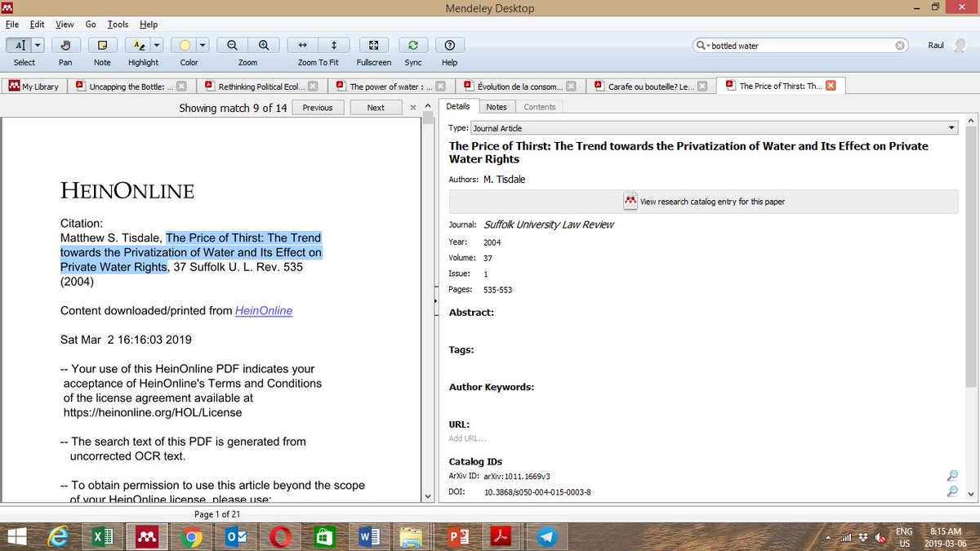Open Google Chrome from the taskbar

click(x=191, y=536)
